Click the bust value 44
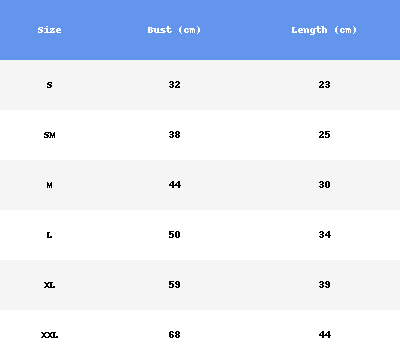The image size is (400, 360). pyautogui.click(x=174, y=185)
